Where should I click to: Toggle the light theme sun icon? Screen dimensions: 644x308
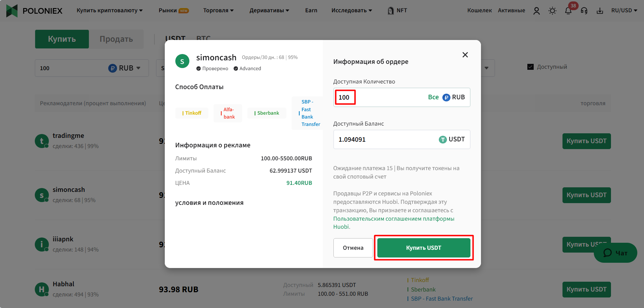tap(552, 11)
